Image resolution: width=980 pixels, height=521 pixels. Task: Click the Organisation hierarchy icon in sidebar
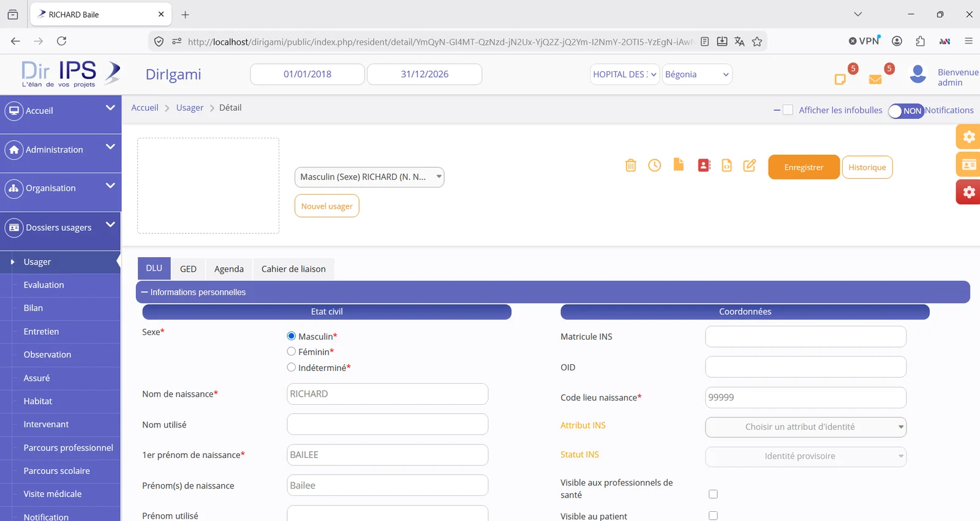[13, 189]
